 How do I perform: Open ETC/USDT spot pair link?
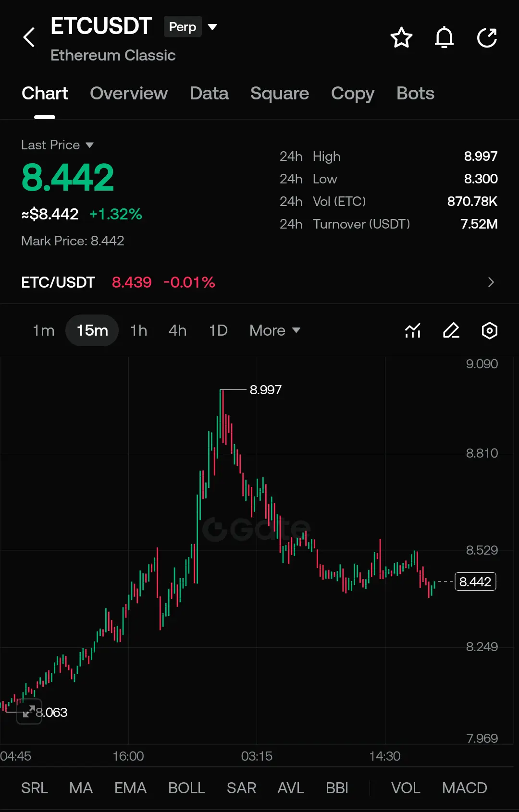(58, 282)
